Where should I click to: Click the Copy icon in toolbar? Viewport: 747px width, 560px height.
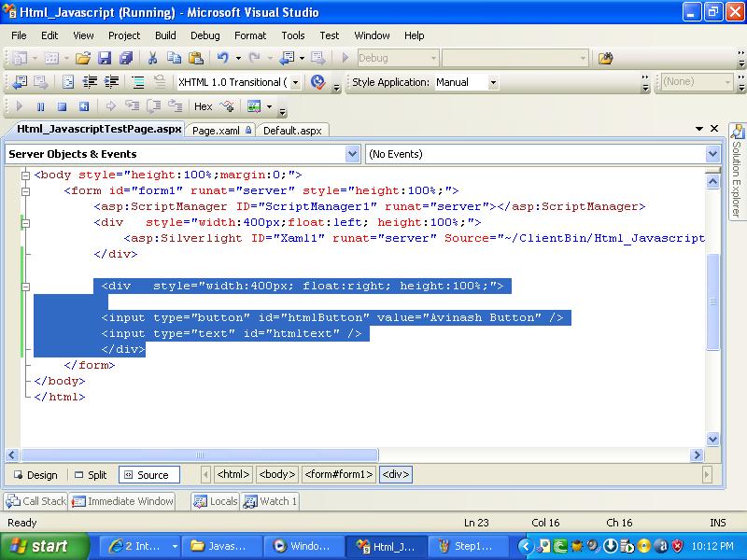pyautogui.click(x=175, y=58)
